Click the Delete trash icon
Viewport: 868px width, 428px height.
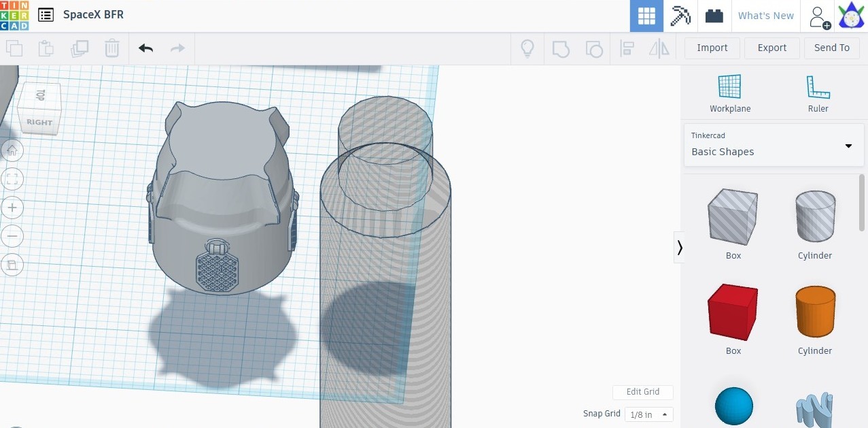click(111, 48)
